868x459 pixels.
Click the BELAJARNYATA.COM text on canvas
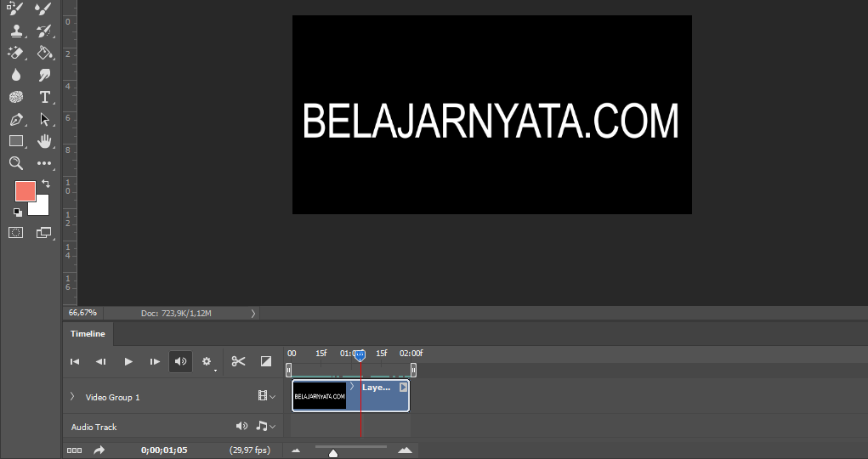tap(491, 121)
